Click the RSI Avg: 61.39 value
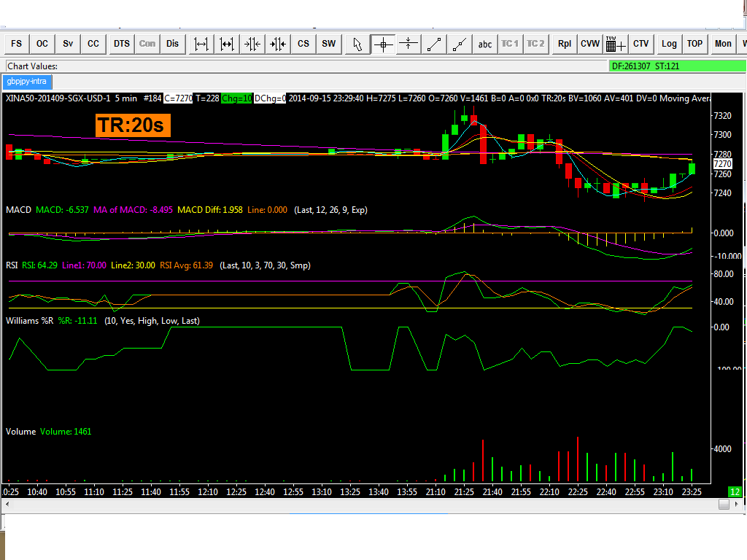 186,265
